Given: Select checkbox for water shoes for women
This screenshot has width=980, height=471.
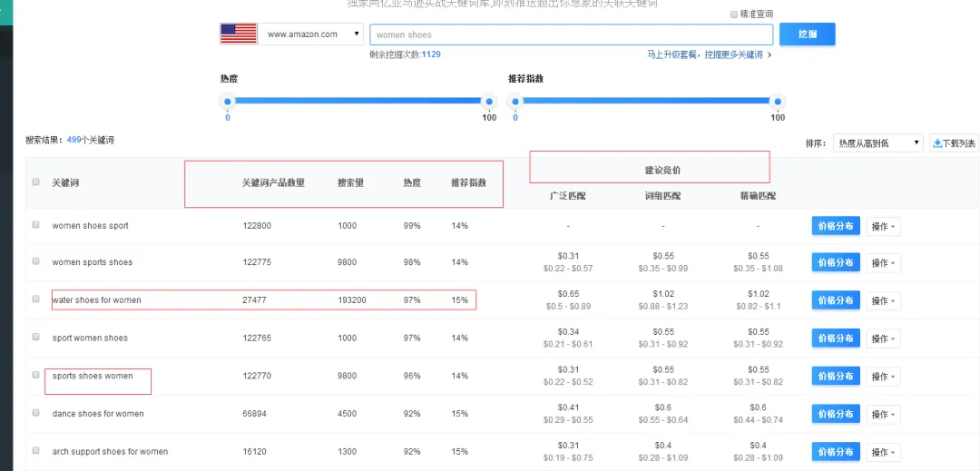Looking at the screenshot, I should [35, 299].
